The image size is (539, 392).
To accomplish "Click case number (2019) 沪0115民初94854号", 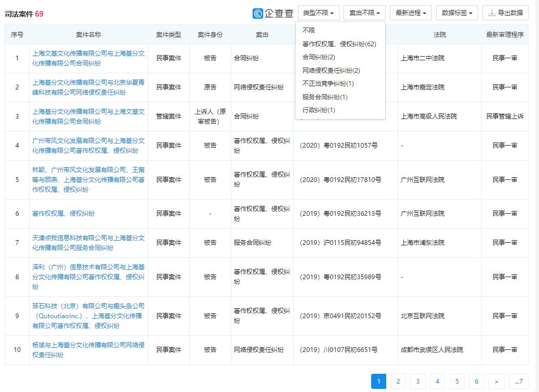I will 340,243.
